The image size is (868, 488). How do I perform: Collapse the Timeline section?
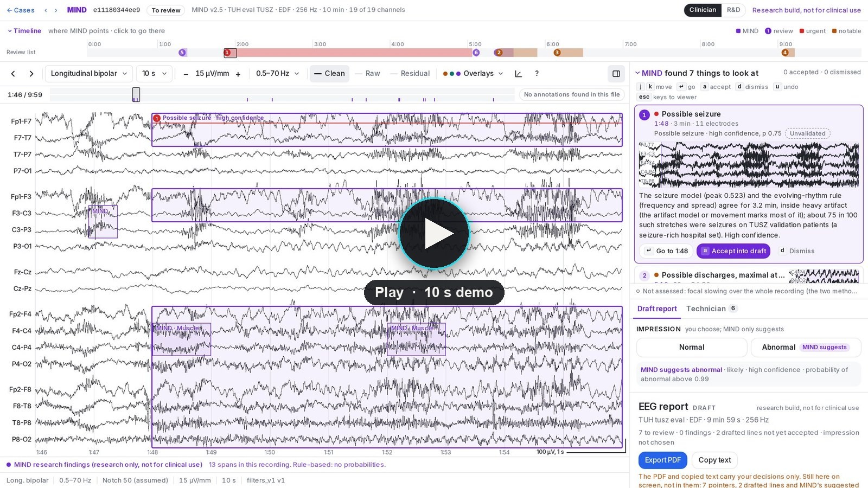24,31
